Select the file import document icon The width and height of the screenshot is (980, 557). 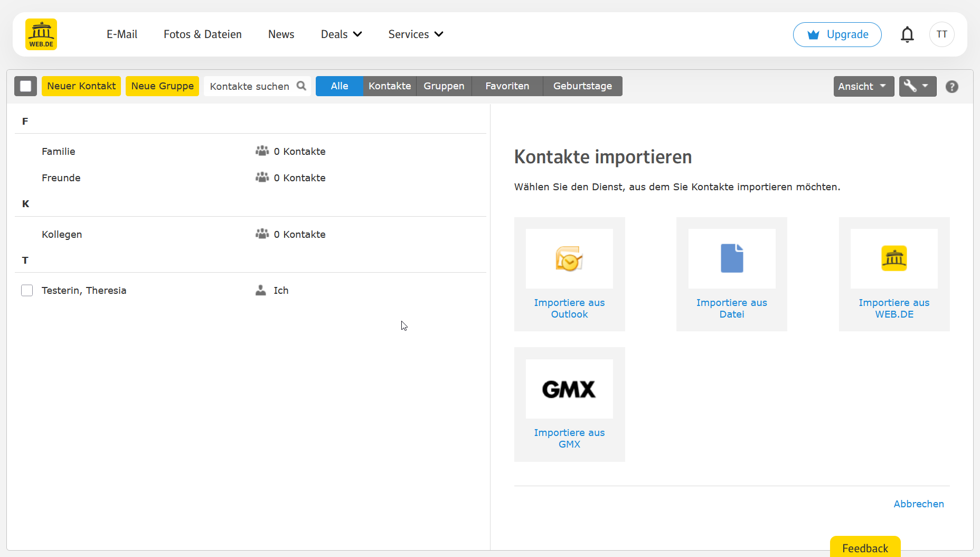point(731,259)
